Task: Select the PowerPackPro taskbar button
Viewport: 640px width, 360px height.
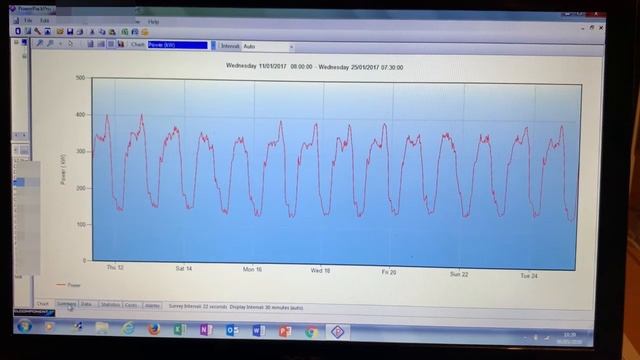Action: [338, 332]
